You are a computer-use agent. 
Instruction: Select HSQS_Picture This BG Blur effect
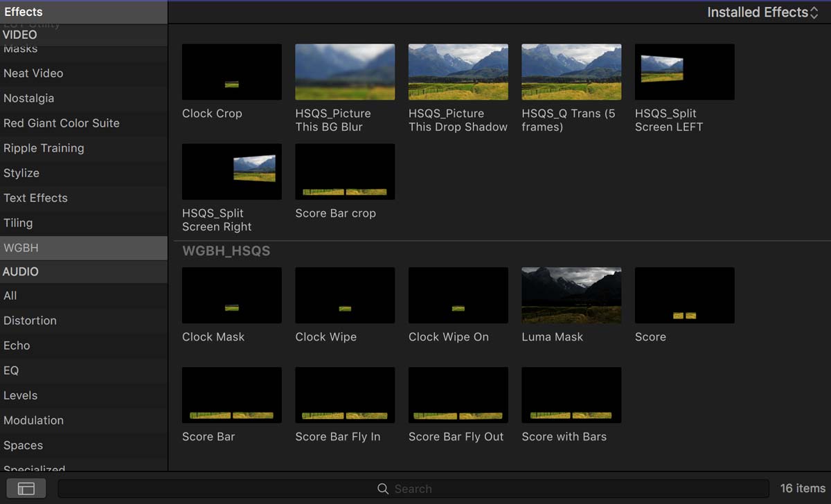coord(345,72)
